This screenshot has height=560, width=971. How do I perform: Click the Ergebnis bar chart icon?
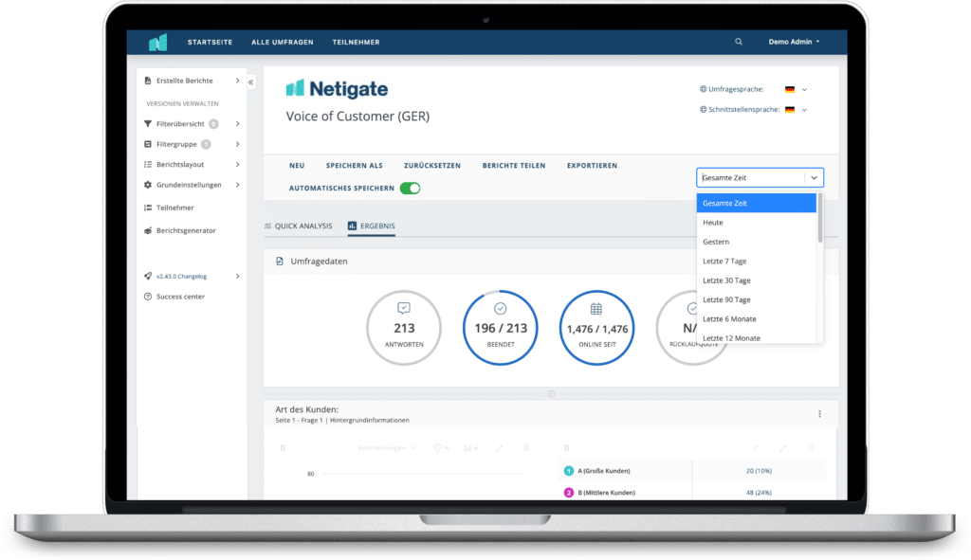pos(352,226)
